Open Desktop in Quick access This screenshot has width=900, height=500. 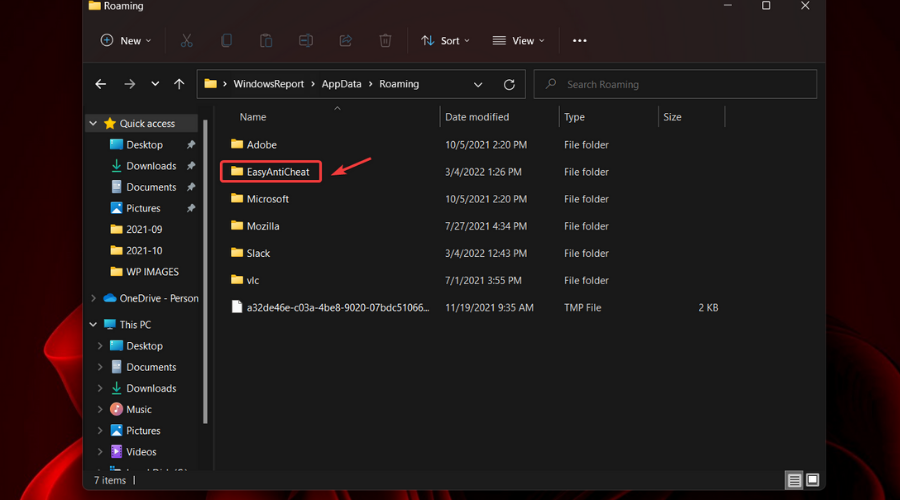pos(136,145)
